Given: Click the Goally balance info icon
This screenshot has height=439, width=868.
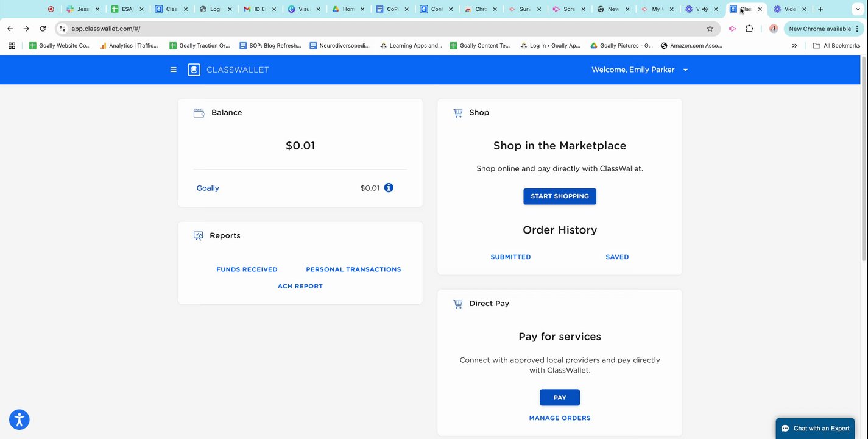Looking at the screenshot, I should (x=389, y=188).
